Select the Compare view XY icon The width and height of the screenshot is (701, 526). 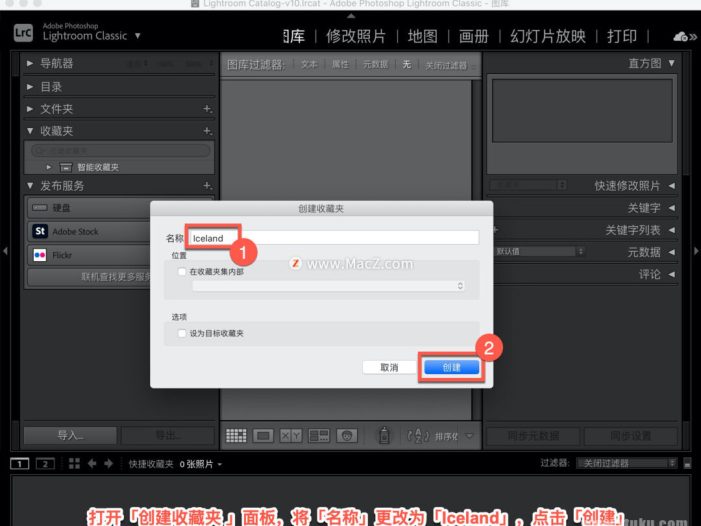[x=291, y=435]
